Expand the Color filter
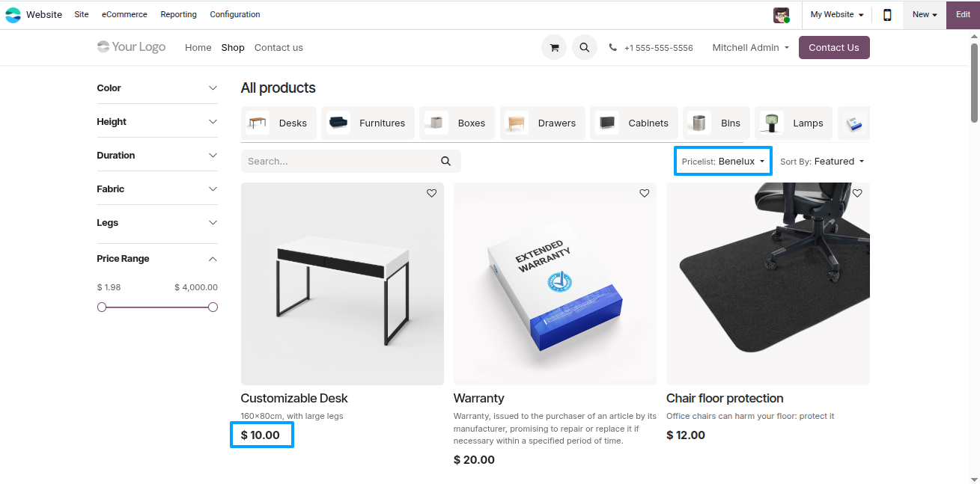The width and height of the screenshot is (980, 484). pos(157,88)
